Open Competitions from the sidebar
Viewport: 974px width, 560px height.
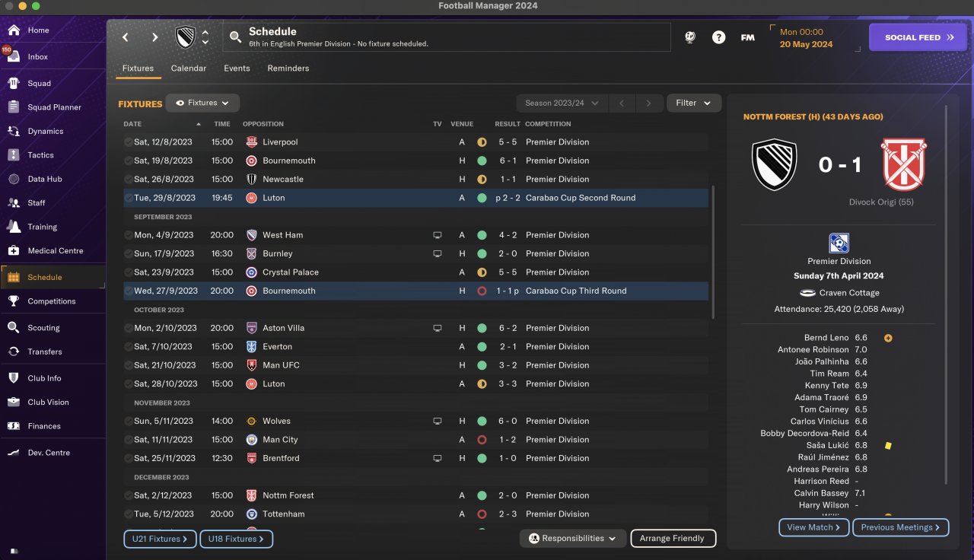click(x=52, y=301)
